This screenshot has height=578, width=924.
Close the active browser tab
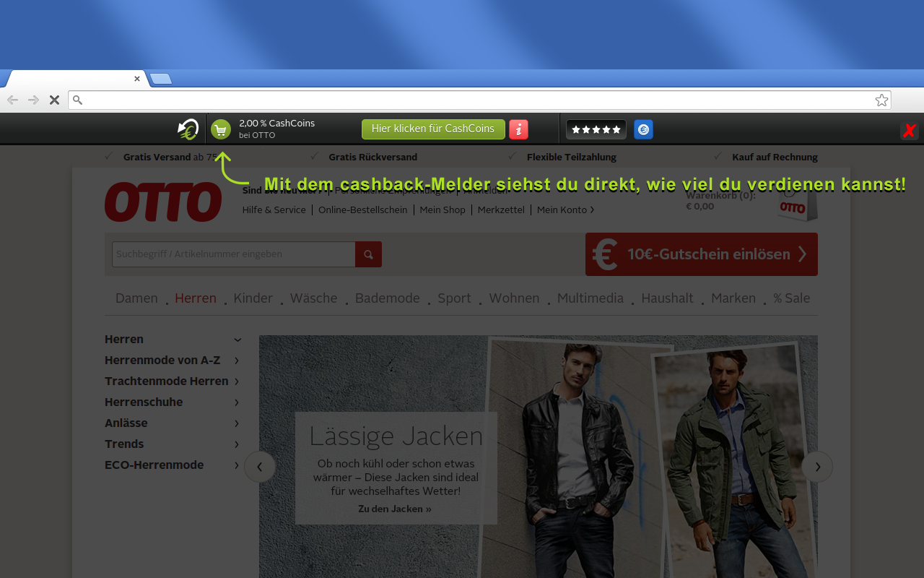point(137,79)
